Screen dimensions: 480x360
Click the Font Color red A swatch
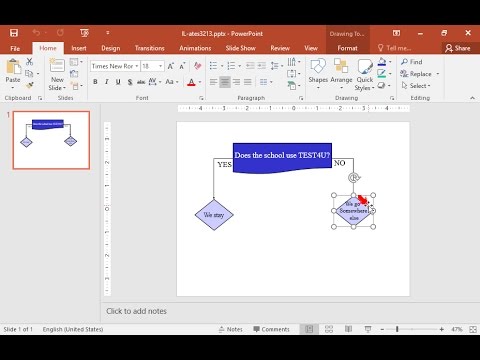[191, 82]
